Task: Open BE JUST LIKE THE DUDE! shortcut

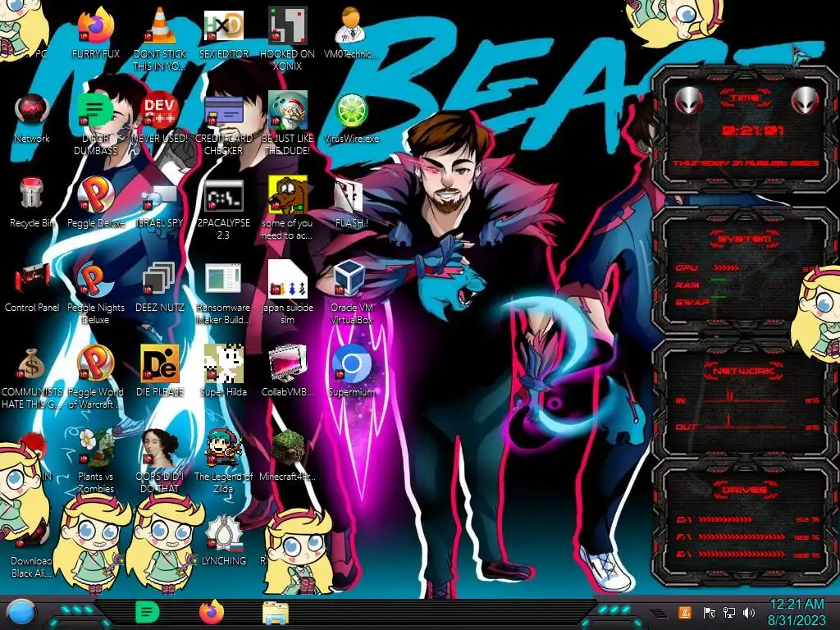Action: [x=288, y=111]
